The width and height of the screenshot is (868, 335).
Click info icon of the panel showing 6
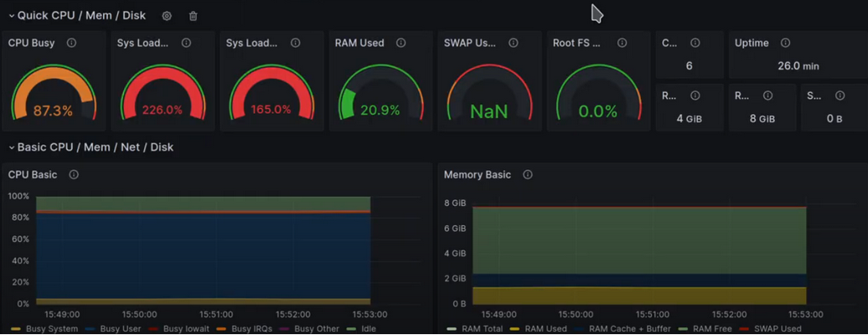[695, 43]
